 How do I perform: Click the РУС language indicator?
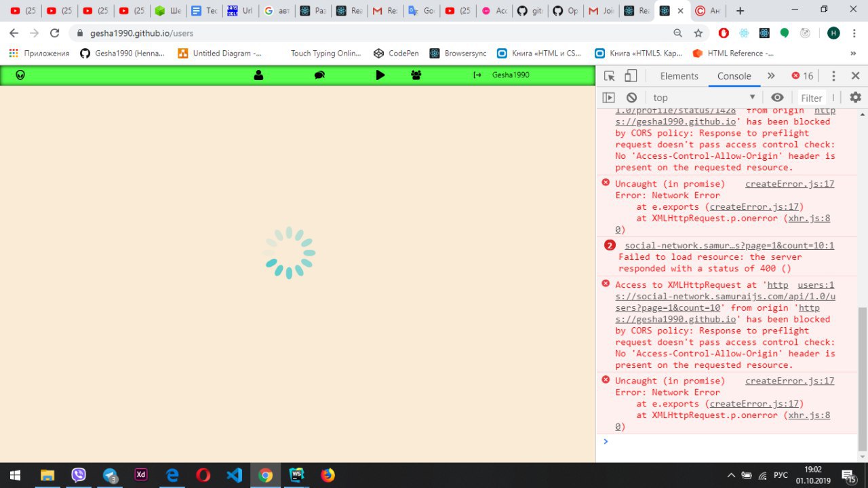pyautogui.click(x=781, y=475)
